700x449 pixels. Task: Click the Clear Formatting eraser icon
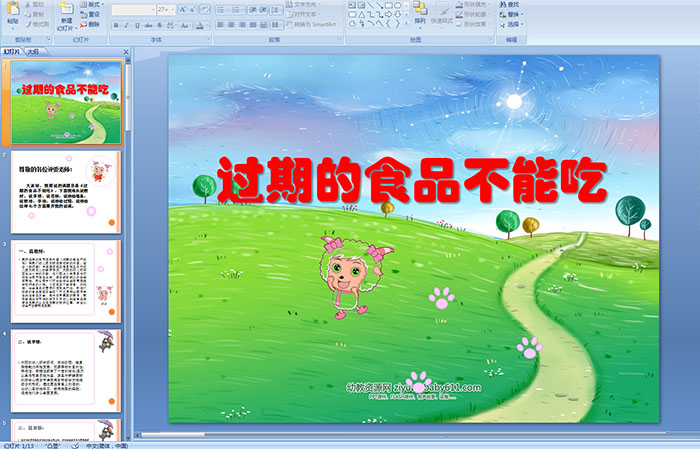click(x=205, y=9)
